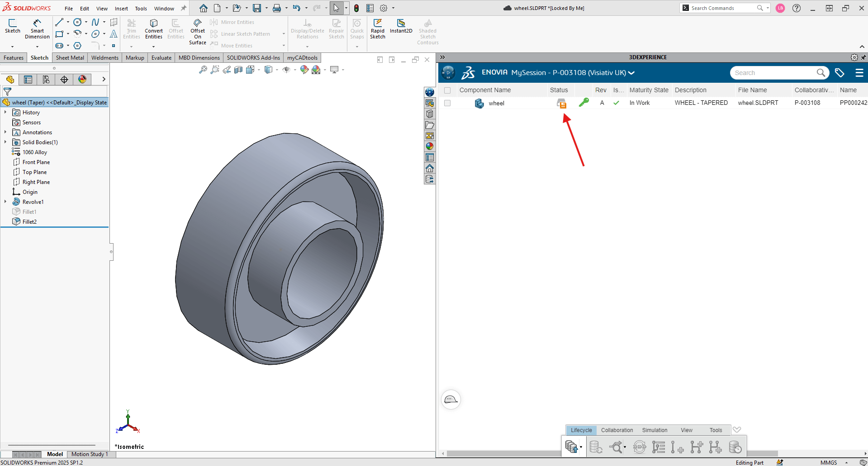Image resolution: width=868 pixels, height=466 pixels.
Task: Activate the Trim Entities tool
Action: pos(132,28)
